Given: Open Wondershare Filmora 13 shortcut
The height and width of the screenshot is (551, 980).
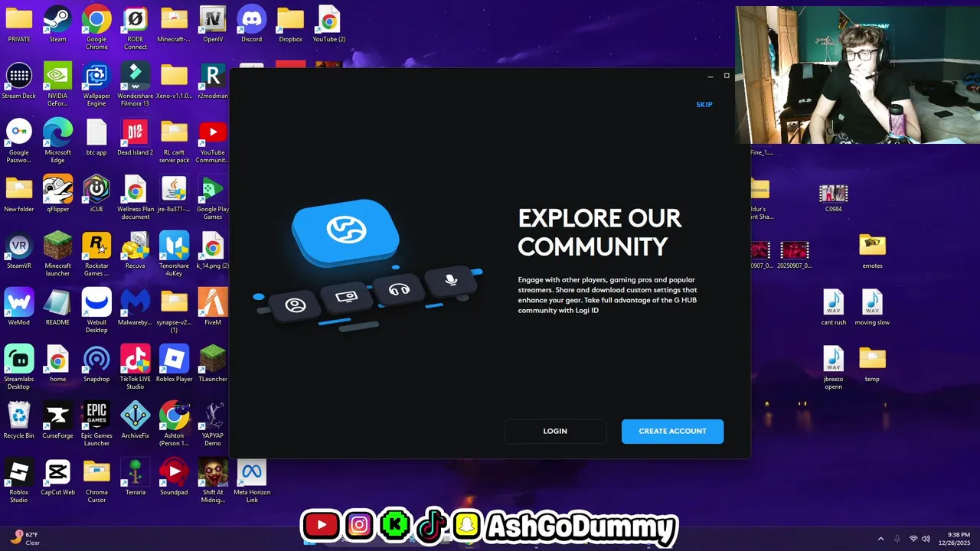Looking at the screenshot, I should point(136,83).
